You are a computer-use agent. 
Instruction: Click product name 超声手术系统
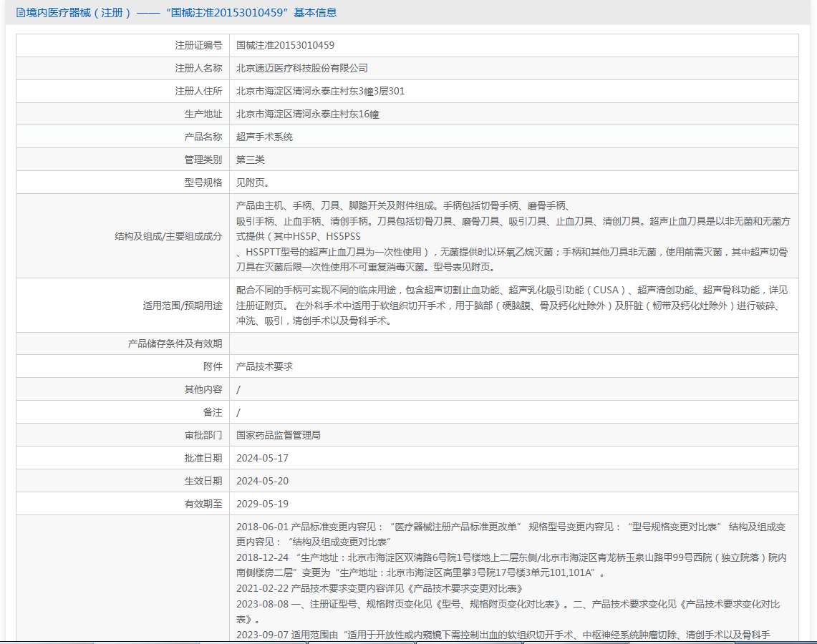coord(264,137)
